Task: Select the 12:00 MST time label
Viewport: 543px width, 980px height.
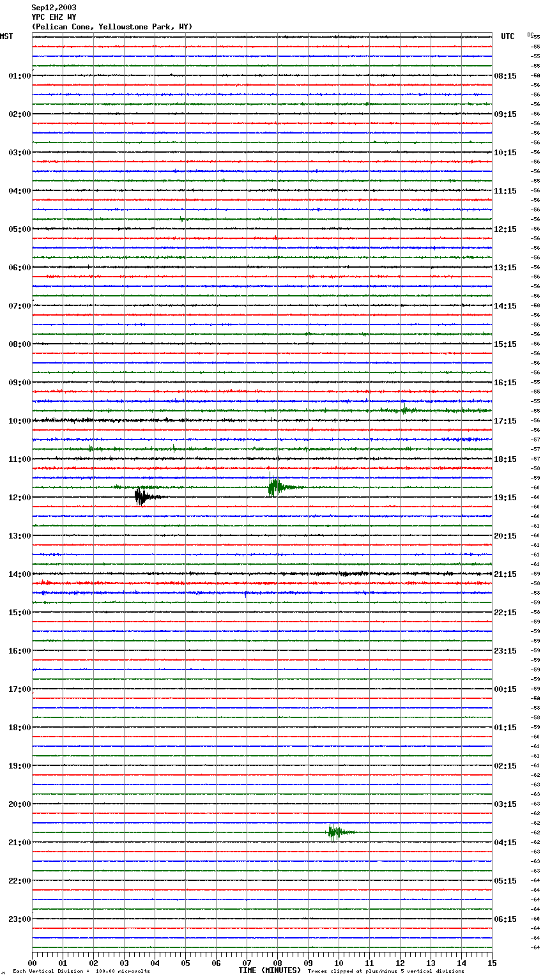Action: coord(19,498)
